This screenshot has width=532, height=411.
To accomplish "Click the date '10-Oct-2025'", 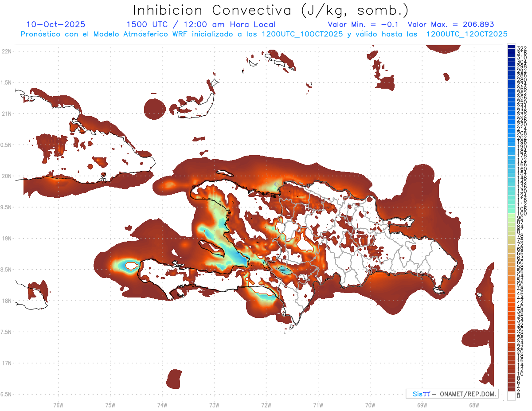I will (x=56, y=25).
